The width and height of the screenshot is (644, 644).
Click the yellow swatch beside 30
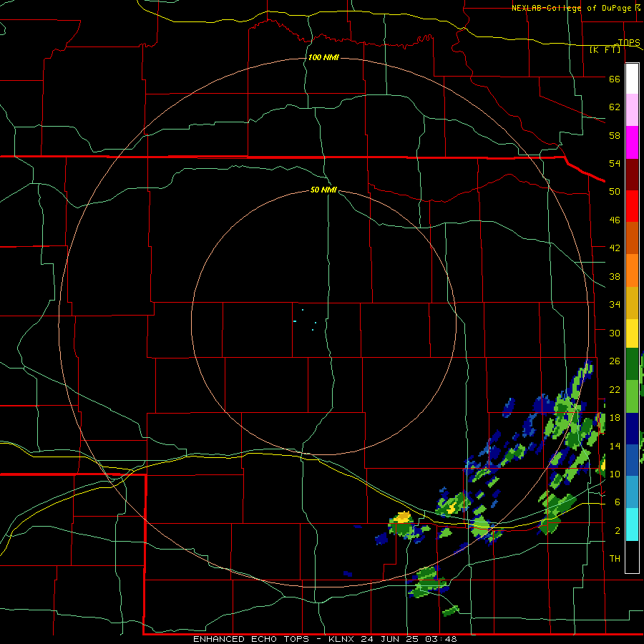pos(632,333)
